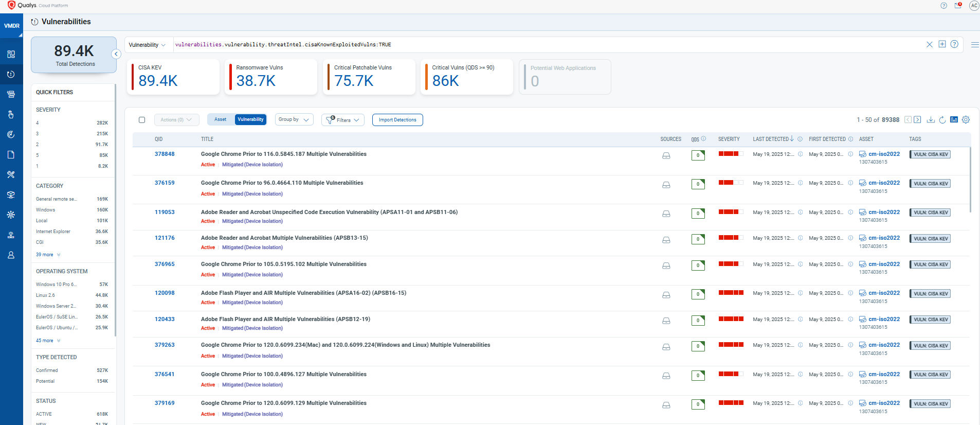This screenshot has width=980, height=425.
Task: Click the severity bar for QID 120433
Action: coord(731,319)
